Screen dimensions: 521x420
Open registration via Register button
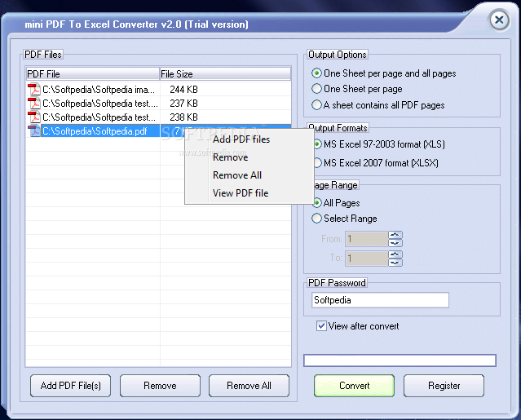coord(444,386)
